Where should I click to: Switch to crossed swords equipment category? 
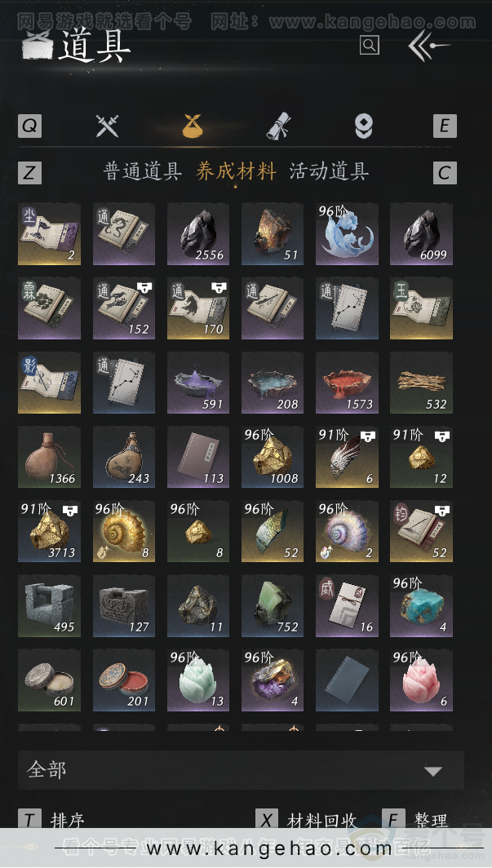tap(107, 126)
